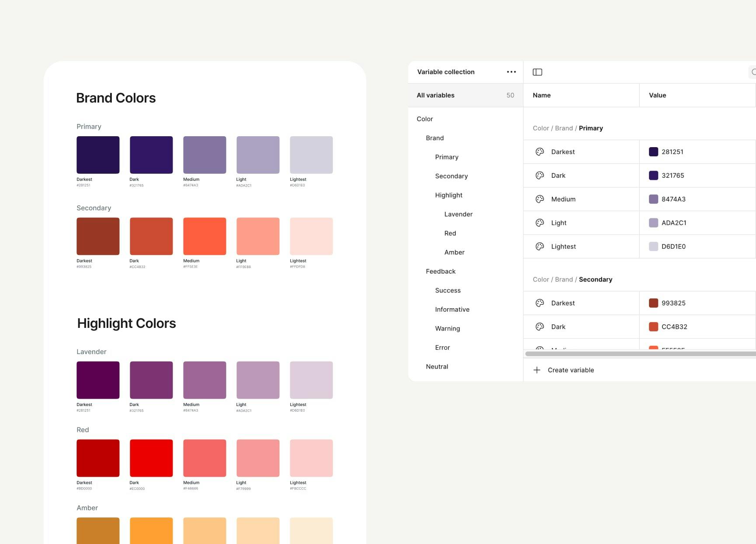Select the Neutral item in sidebar
This screenshot has width=756, height=544.
tap(437, 366)
